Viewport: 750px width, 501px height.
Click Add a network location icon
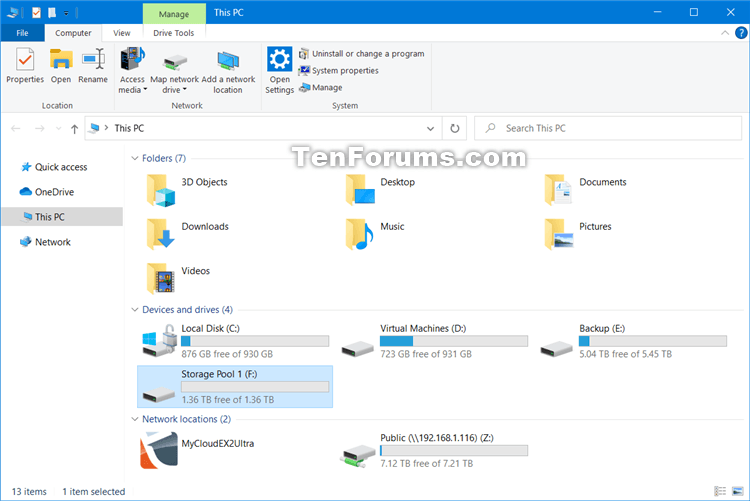[x=228, y=60]
